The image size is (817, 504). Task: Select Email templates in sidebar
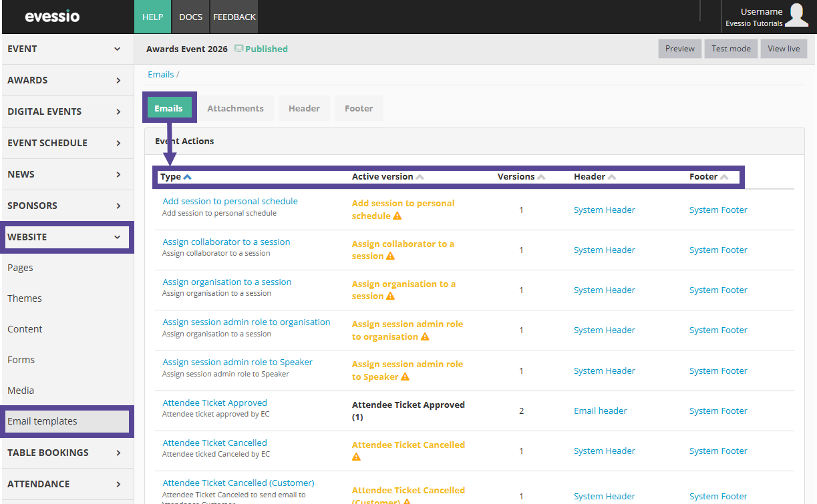pyautogui.click(x=42, y=421)
